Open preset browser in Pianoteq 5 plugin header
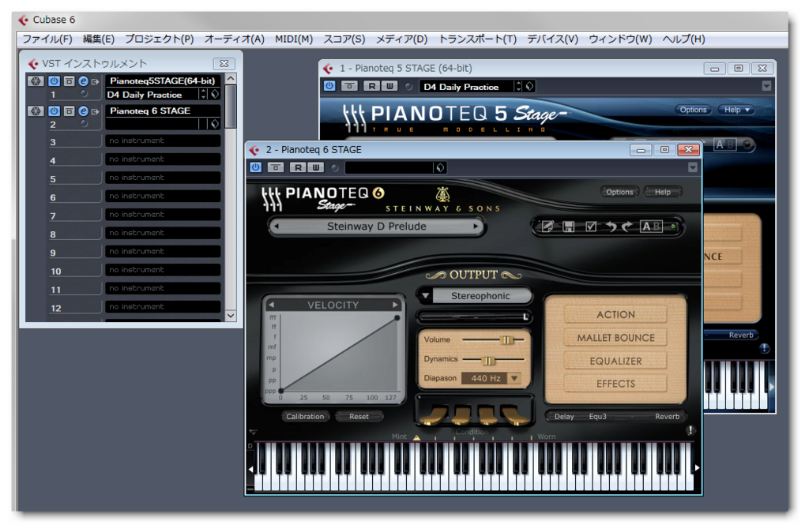This screenshot has height=532, width=809. pos(530,87)
